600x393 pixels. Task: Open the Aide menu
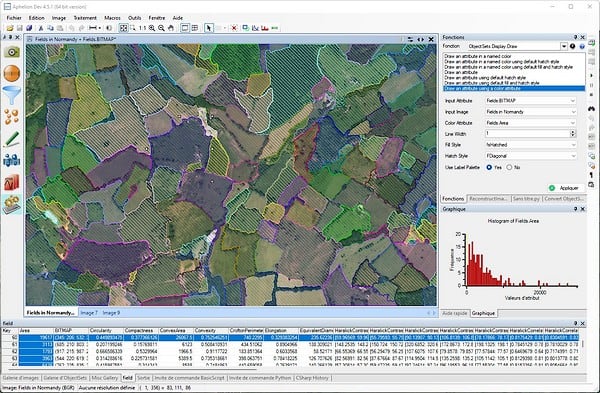[178, 18]
